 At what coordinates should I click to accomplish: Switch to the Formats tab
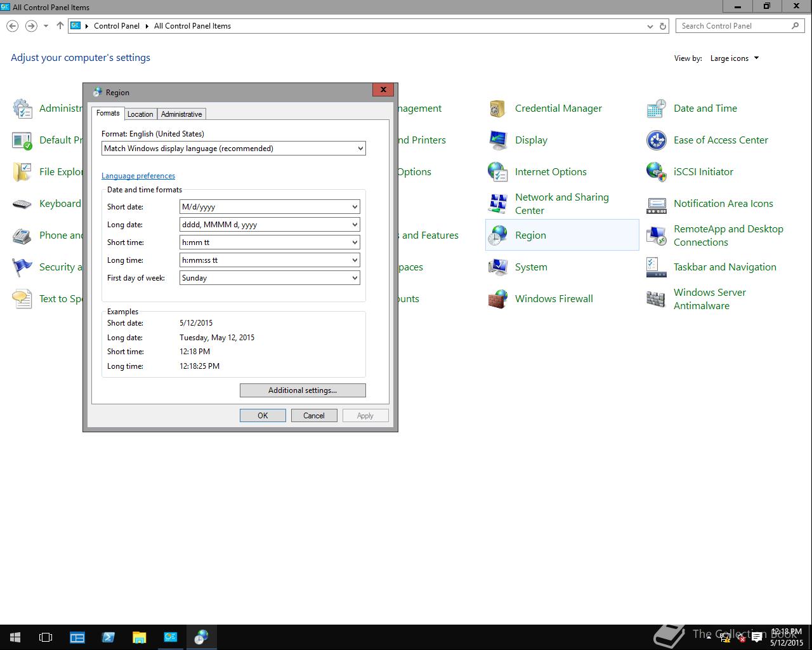108,113
